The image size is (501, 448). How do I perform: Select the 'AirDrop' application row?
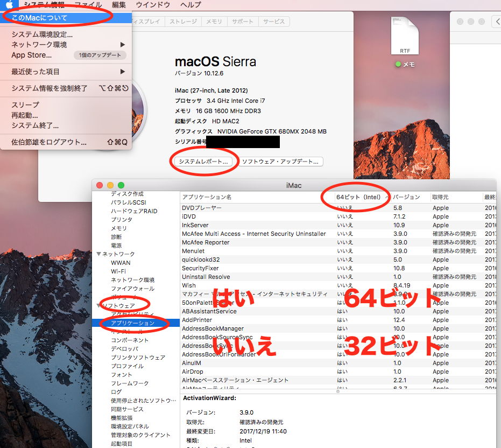coord(338,372)
